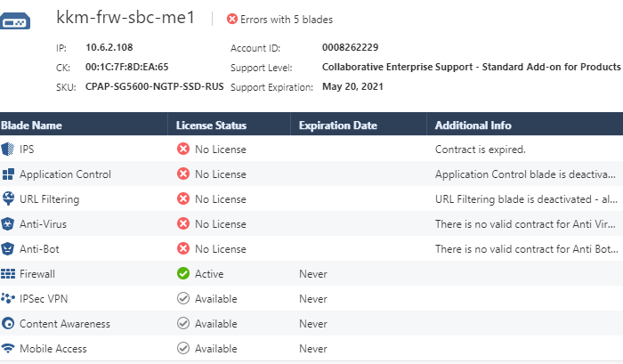Select the Content Awareness circle icon
Viewport: 623px width, 364px height.
click(8, 323)
